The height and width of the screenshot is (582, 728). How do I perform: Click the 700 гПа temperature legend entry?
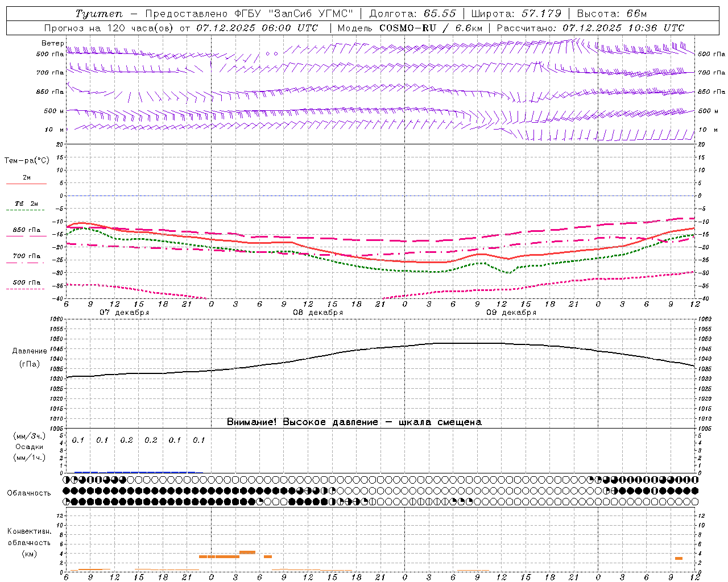coord(27,256)
